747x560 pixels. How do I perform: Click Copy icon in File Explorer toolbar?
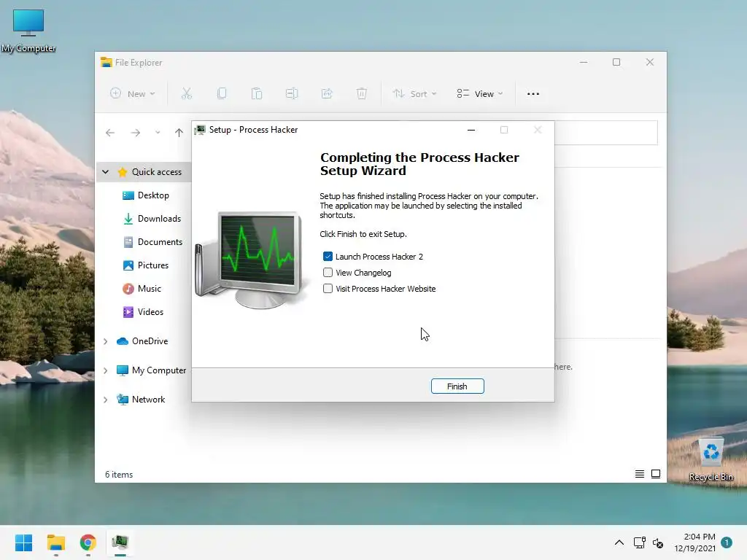tap(222, 94)
